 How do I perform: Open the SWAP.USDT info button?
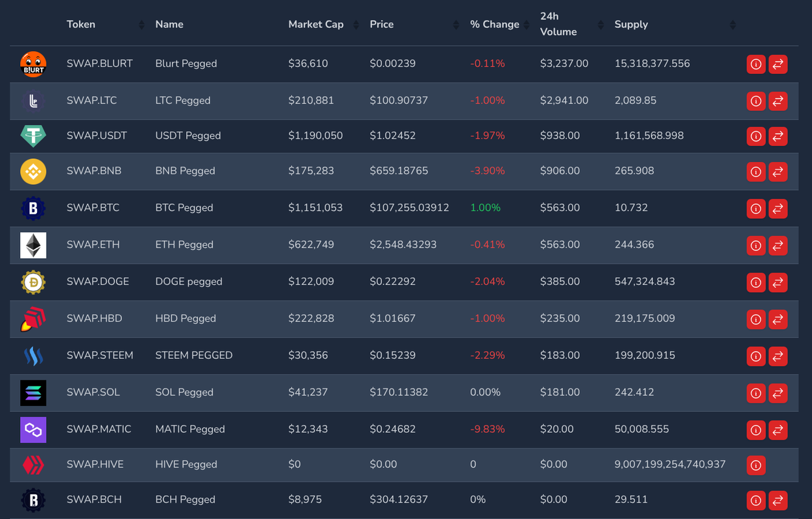[756, 136]
